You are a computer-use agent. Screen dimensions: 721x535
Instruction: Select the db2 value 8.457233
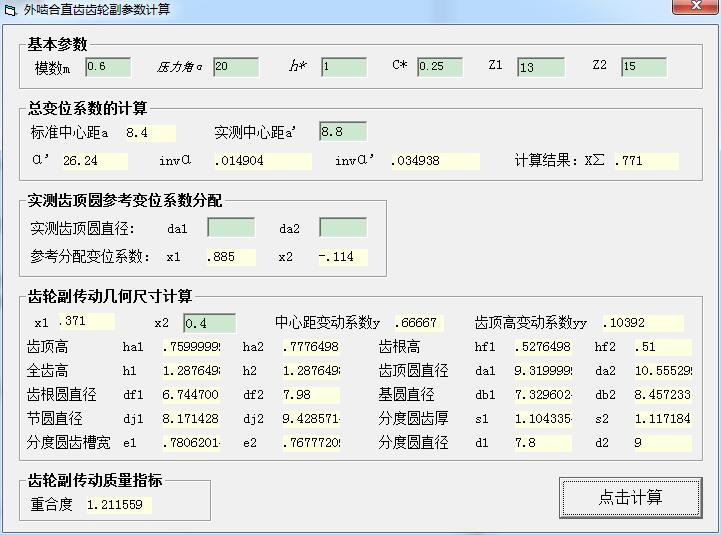pos(663,395)
